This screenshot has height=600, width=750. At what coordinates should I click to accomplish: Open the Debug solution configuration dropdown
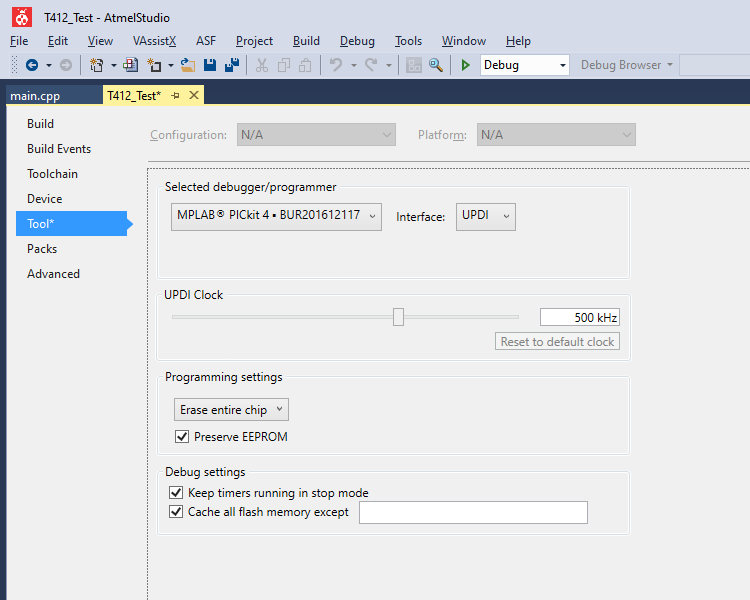pos(525,65)
